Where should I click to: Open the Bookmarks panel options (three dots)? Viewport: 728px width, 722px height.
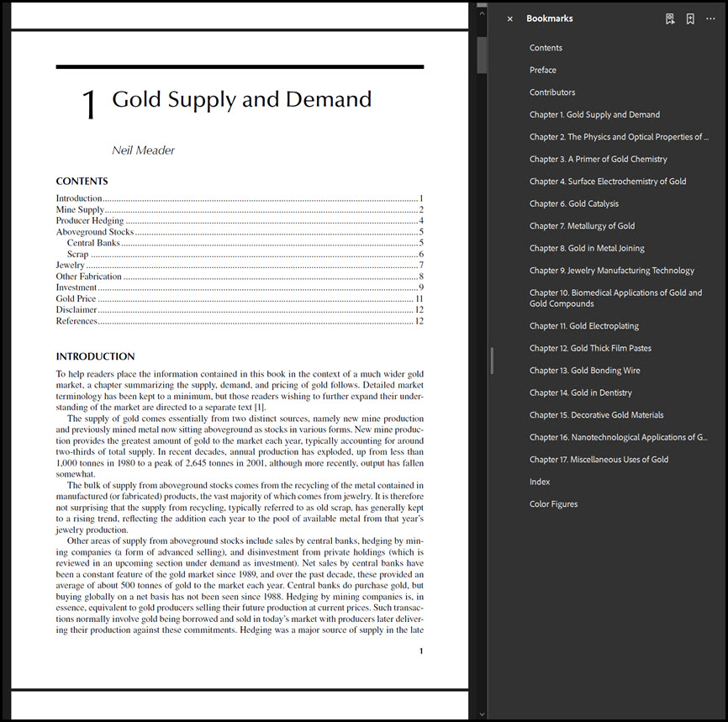pyautogui.click(x=710, y=18)
